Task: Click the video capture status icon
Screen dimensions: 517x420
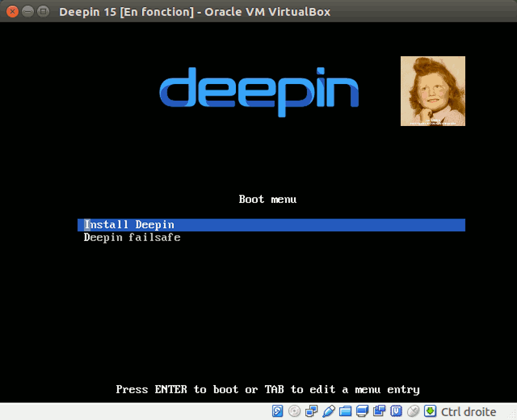Action: pyautogui.click(x=379, y=411)
